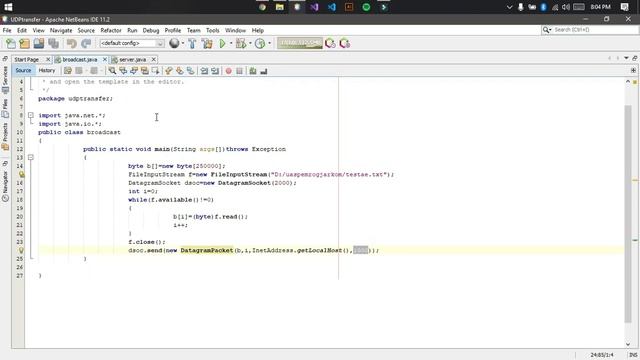This screenshot has height=360, width=640.
Task: Click the hint lightbulb on line 24
Action: tap(21, 250)
